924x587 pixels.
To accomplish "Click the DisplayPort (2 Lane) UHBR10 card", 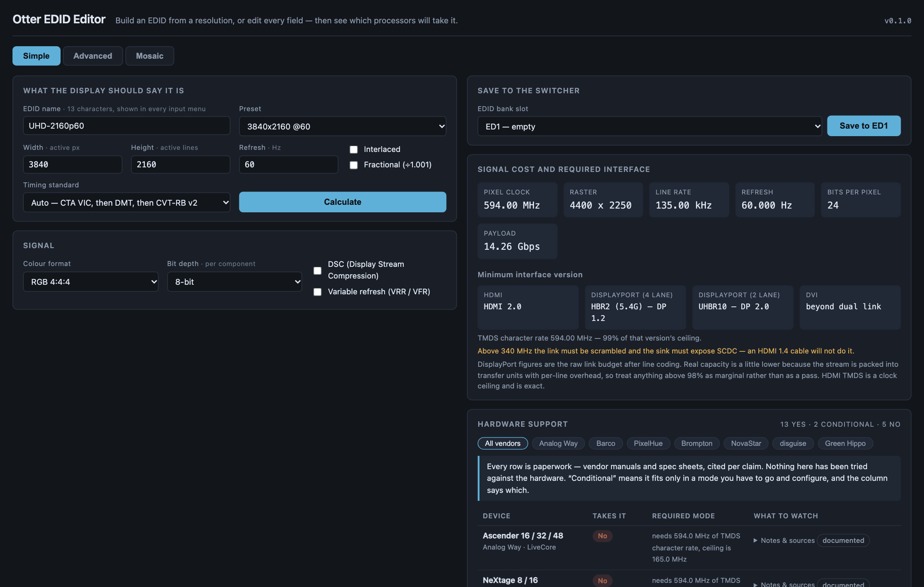I will coord(743,307).
